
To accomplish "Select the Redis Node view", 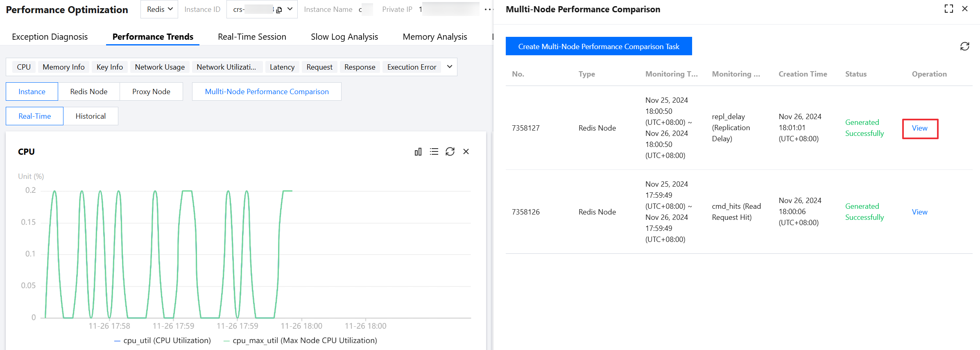I will 88,92.
